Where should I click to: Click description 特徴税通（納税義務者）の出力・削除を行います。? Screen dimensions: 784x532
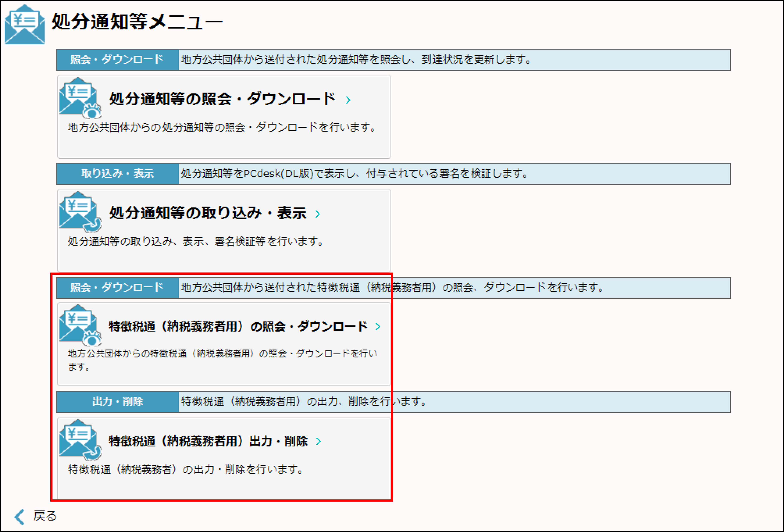coord(186,469)
